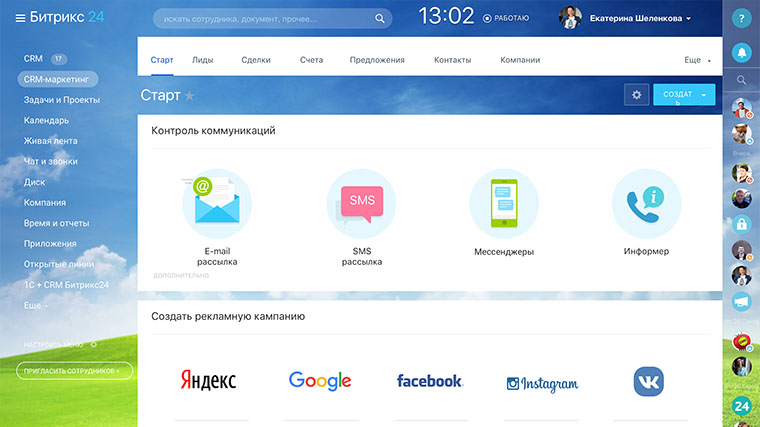Image resolution: width=760 pixels, height=427 pixels.
Task: Focus the employee and document search field
Action: (x=272, y=18)
